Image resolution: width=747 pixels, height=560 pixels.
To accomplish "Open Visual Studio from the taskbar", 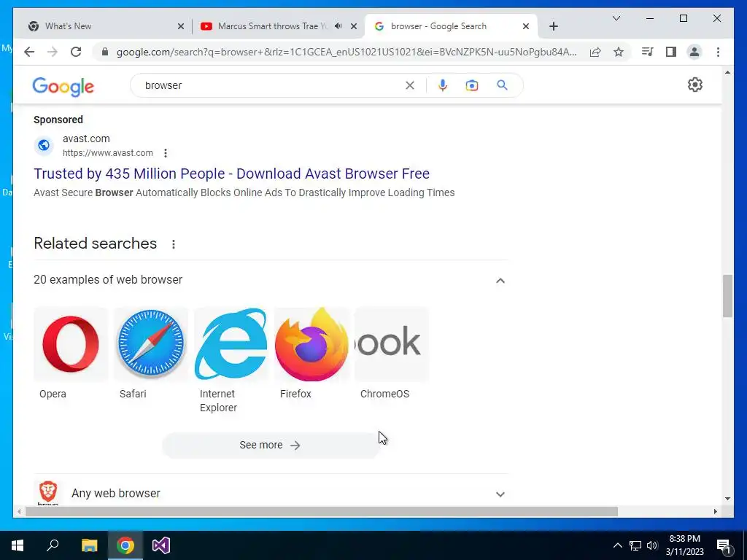I will (x=161, y=545).
